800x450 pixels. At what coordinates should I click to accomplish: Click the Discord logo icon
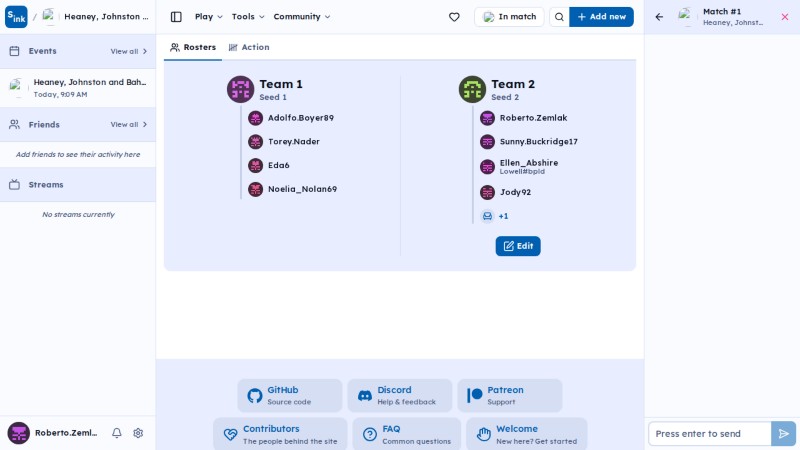pyautogui.click(x=365, y=395)
